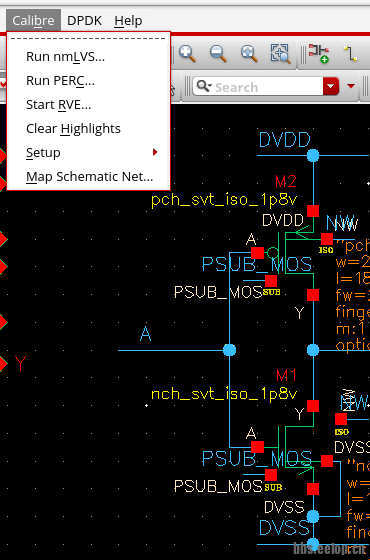Click the white DVSS terminal label of M1
This screenshot has width=370, height=560.
(x=284, y=507)
